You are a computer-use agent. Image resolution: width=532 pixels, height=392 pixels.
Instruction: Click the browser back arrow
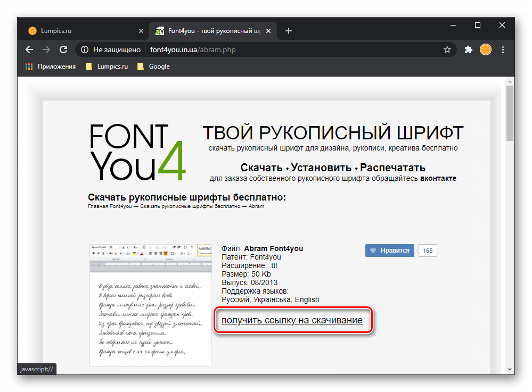point(29,49)
